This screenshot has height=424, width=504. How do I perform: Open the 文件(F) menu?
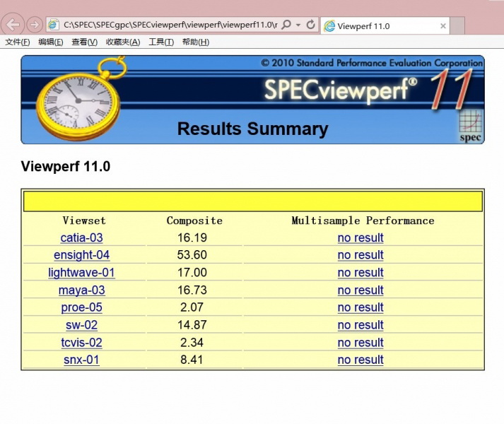point(18,42)
